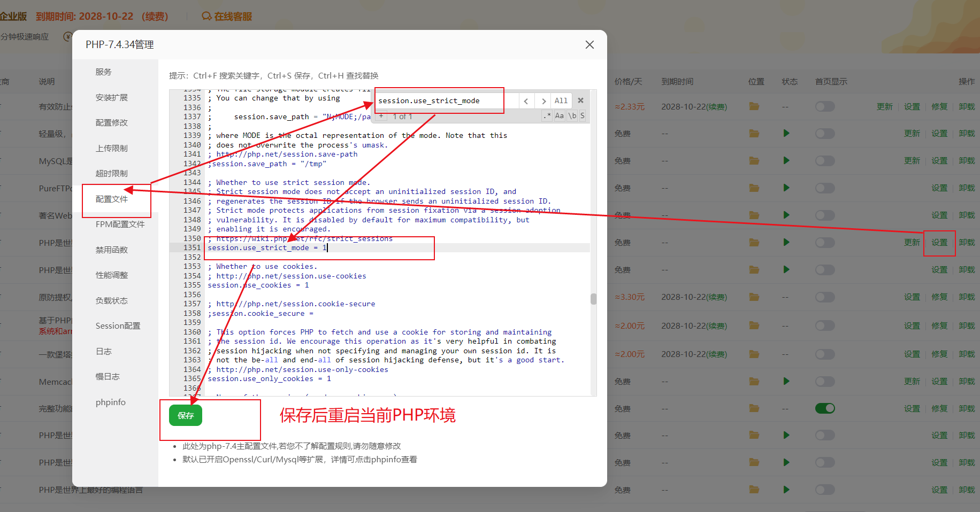Open the 超时限制 tab

pos(112,173)
